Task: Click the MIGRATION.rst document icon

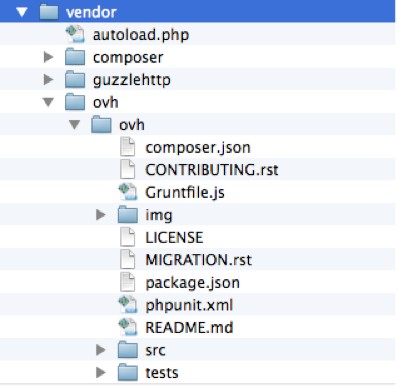Action: pos(127,260)
